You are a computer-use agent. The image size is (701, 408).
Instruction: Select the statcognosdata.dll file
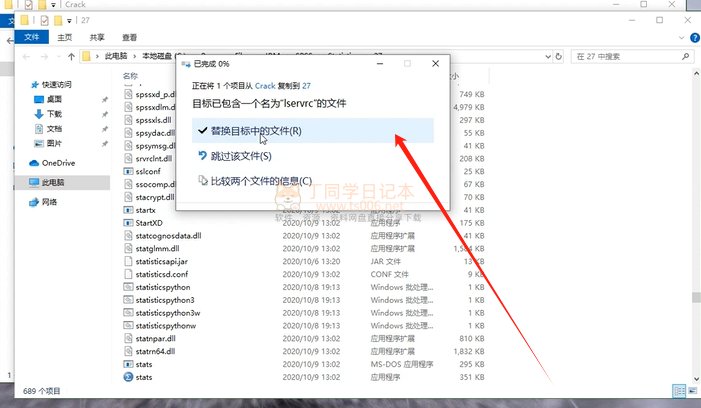point(169,236)
